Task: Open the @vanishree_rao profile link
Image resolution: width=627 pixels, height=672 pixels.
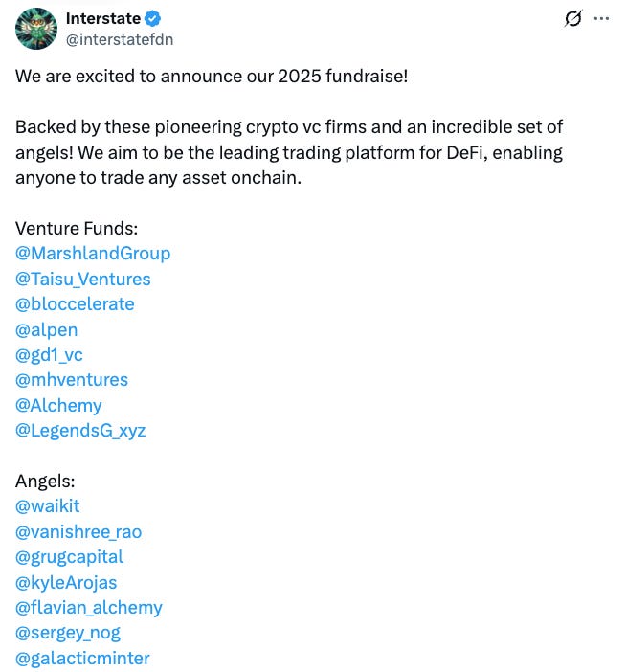Action: (78, 532)
